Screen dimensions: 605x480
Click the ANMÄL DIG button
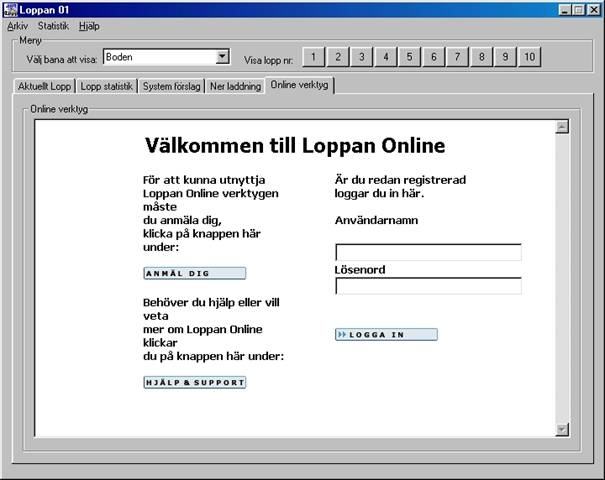click(194, 273)
